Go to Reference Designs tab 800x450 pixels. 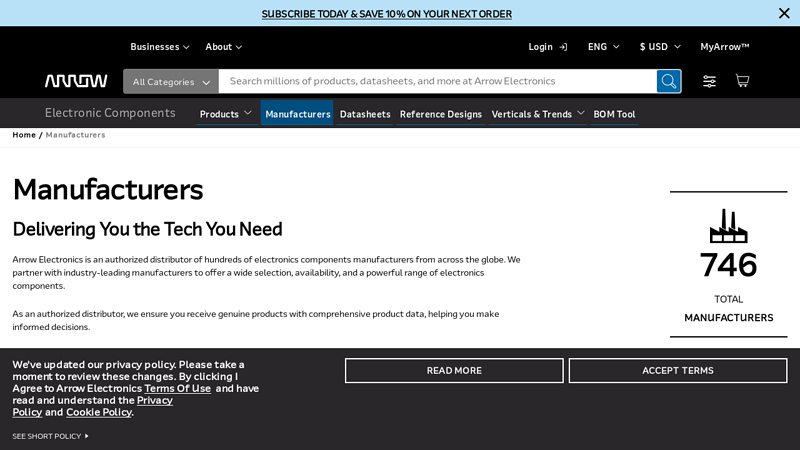point(440,114)
